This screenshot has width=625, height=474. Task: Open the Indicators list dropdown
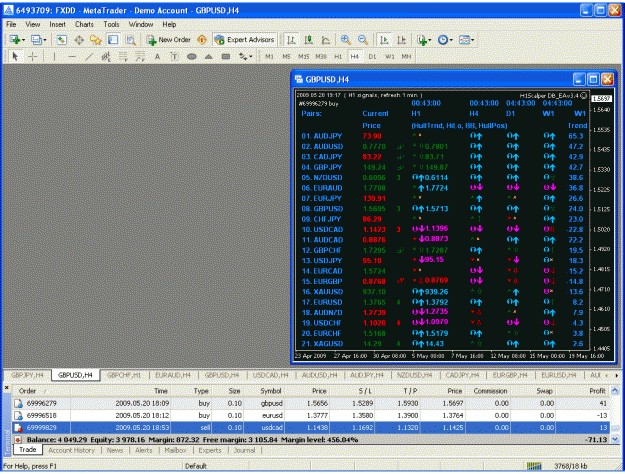(423, 40)
